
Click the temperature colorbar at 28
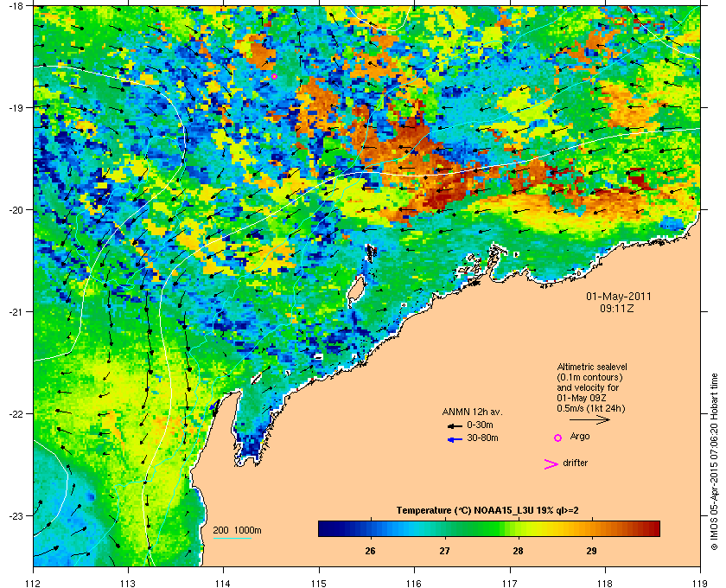(x=518, y=528)
